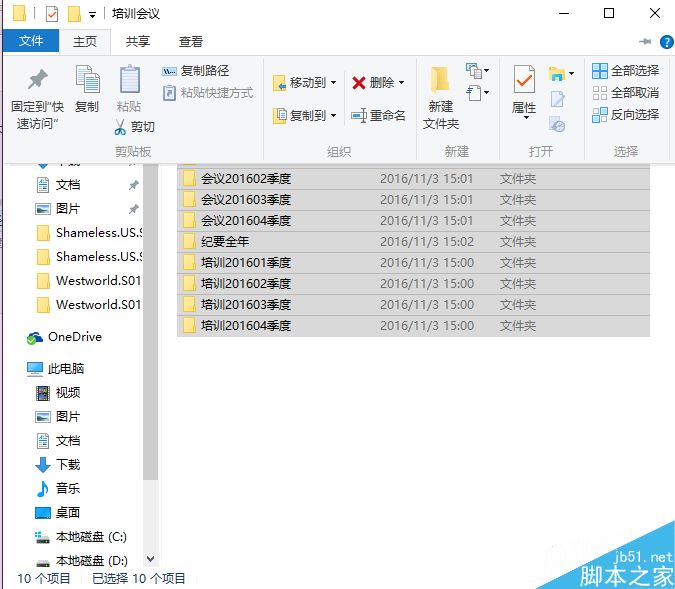Select 此电脑 This PC
This screenshot has height=589, width=675.
click(56, 369)
